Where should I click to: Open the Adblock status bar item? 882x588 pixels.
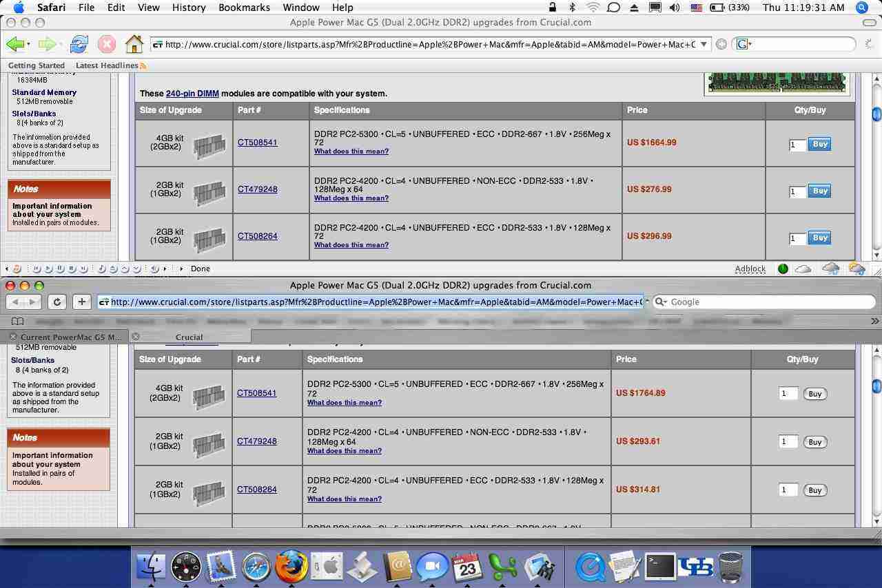(750, 269)
